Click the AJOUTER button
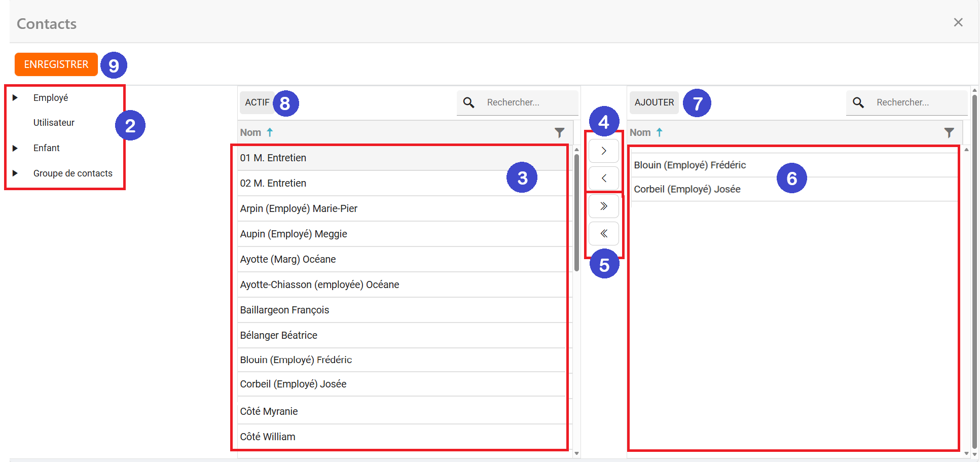The height and width of the screenshot is (462, 980). pyautogui.click(x=654, y=102)
